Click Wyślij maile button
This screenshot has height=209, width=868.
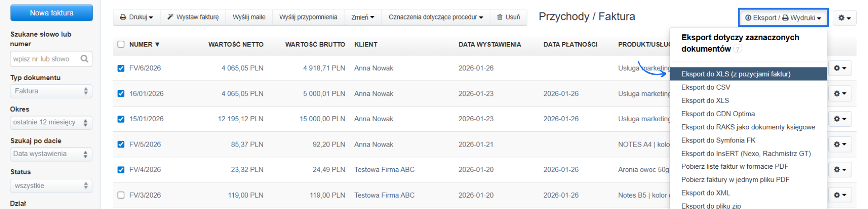point(249,17)
